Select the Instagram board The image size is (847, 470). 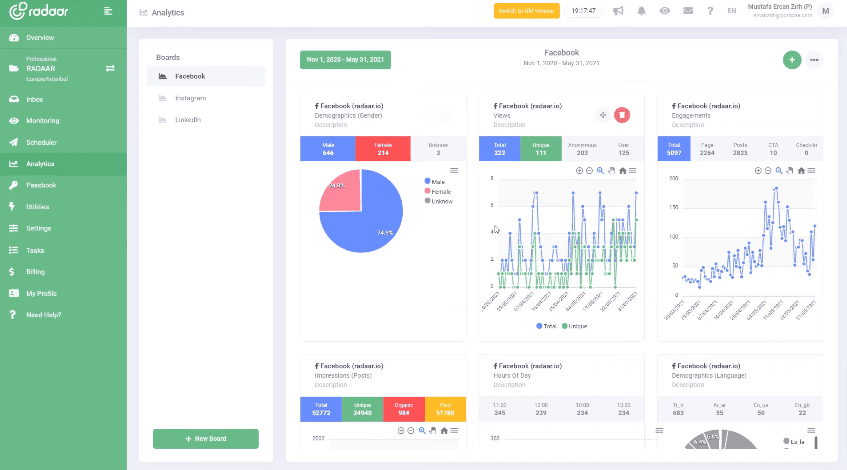pos(190,98)
